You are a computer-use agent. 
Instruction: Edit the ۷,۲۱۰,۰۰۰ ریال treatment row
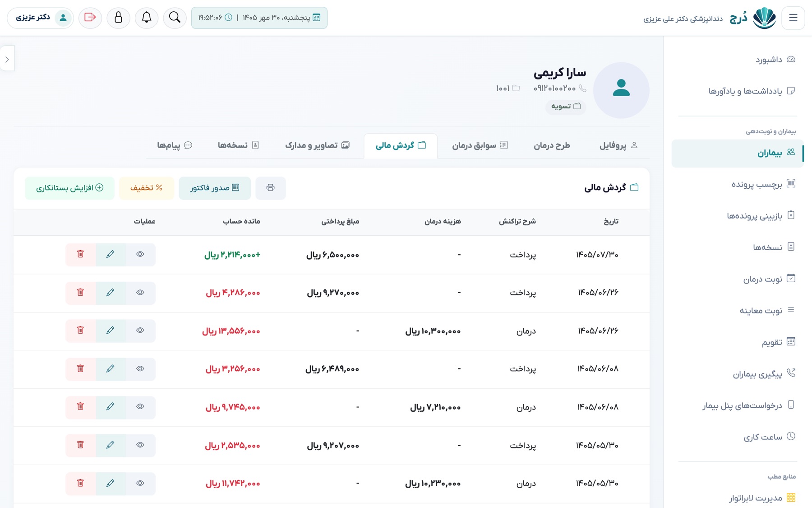click(111, 407)
